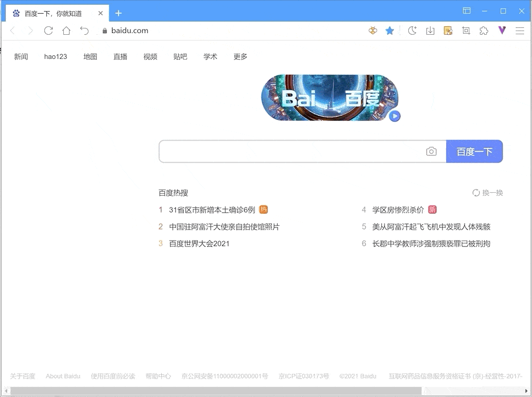Click the 百度热搜 heading link

(x=173, y=193)
